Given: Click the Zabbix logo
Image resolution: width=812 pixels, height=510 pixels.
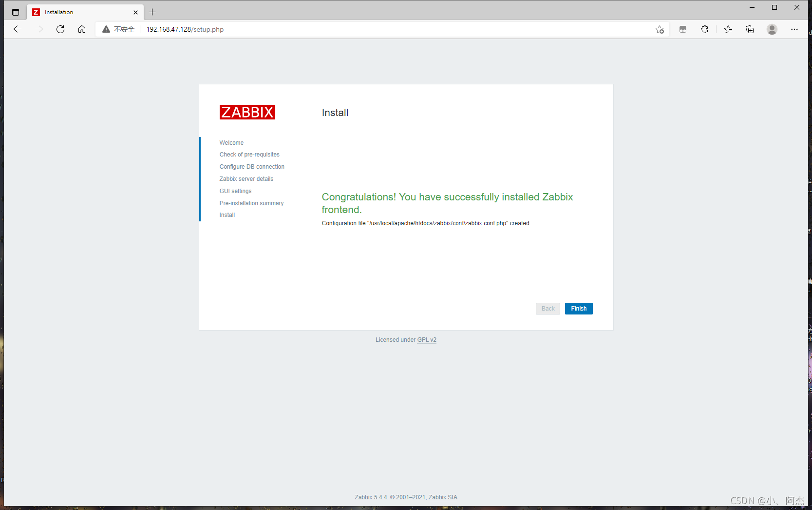Looking at the screenshot, I should pos(247,112).
